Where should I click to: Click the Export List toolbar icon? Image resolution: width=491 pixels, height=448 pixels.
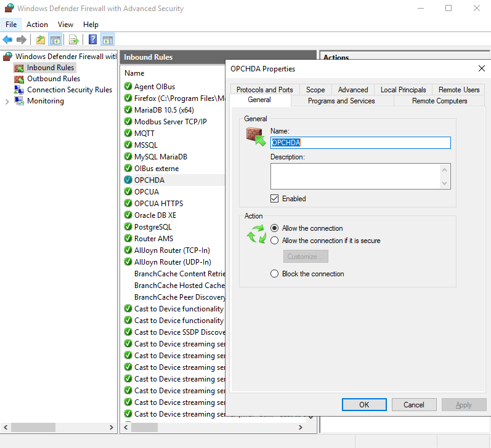tap(74, 40)
